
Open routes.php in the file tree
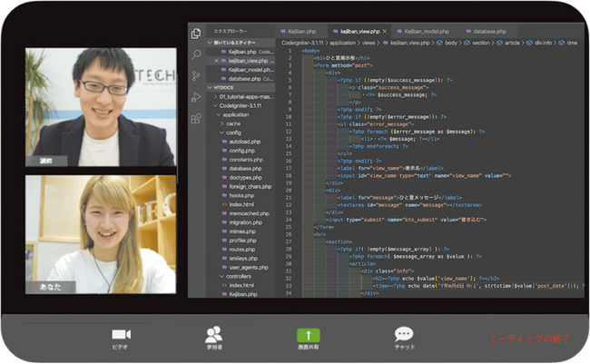click(x=242, y=250)
